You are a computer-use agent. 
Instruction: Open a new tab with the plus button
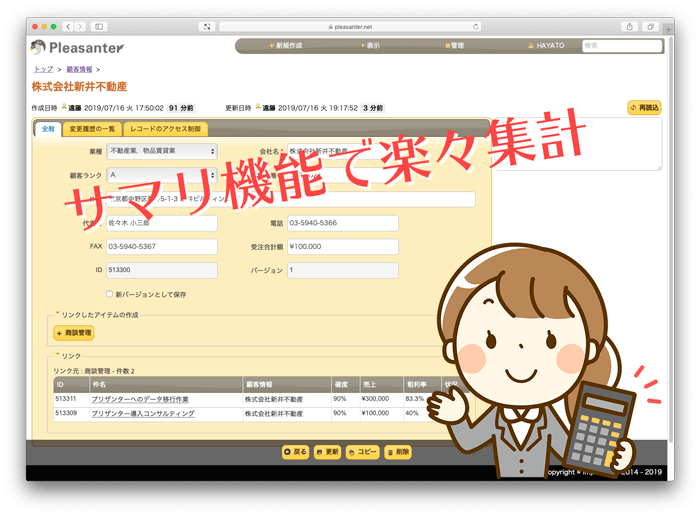[668, 29]
